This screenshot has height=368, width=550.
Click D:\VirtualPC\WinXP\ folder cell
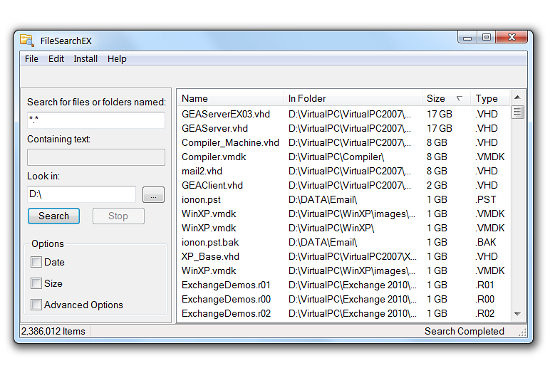click(x=331, y=228)
